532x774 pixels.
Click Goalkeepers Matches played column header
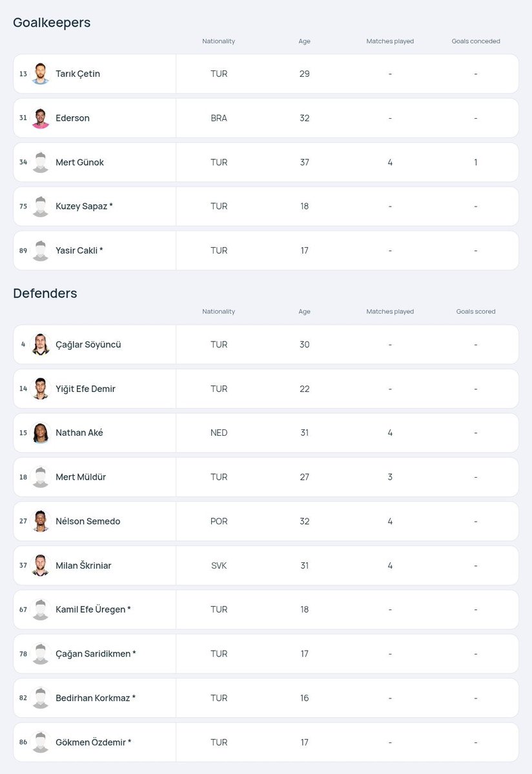point(390,41)
